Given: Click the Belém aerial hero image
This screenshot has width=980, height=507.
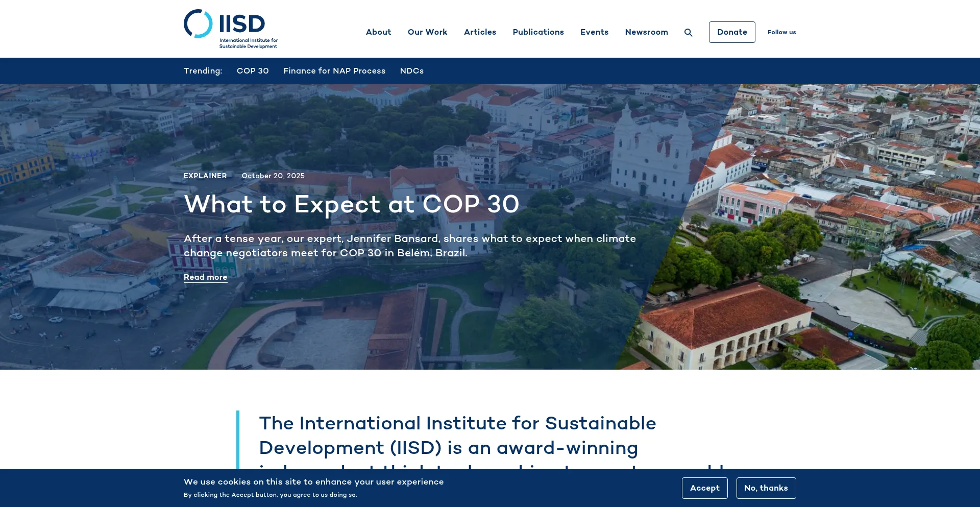Looking at the screenshot, I should (817, 230).
